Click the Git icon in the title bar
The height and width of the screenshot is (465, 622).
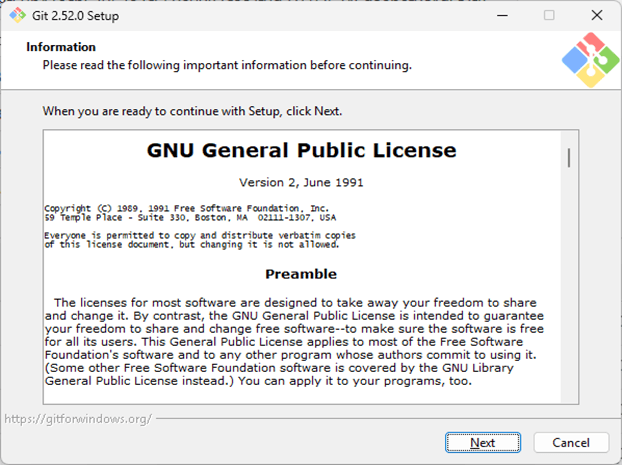pos(17,15)
